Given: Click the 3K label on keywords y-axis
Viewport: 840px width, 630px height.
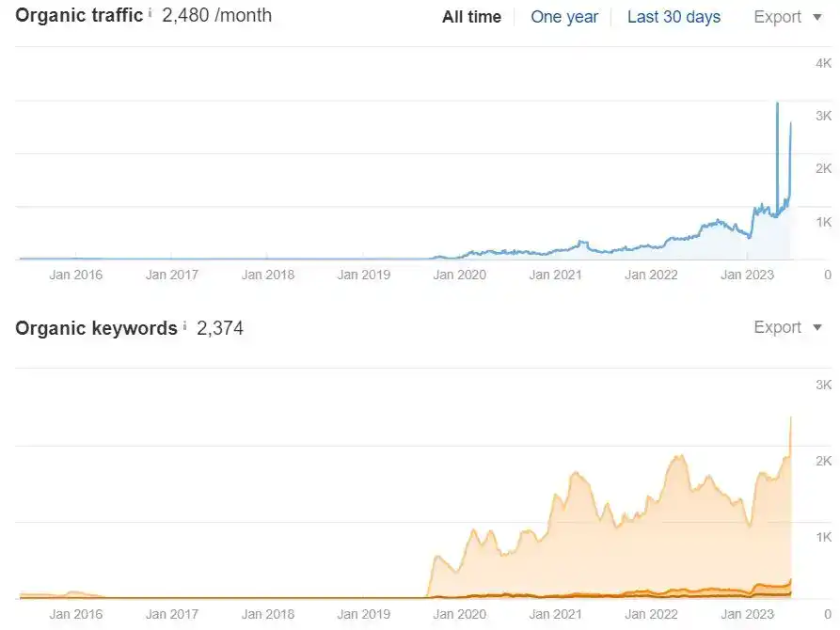Looking at the screenshot, I should coord(823,385).
